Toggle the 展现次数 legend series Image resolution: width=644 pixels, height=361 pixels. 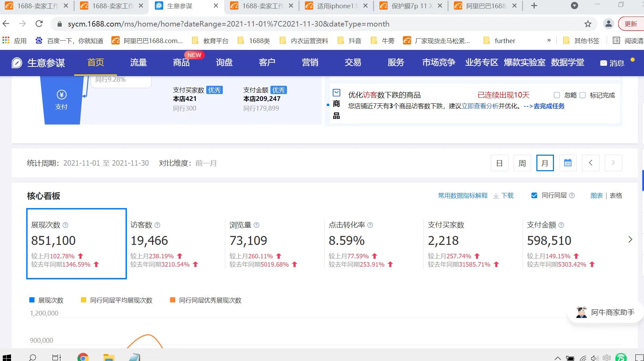click(47, 300)
